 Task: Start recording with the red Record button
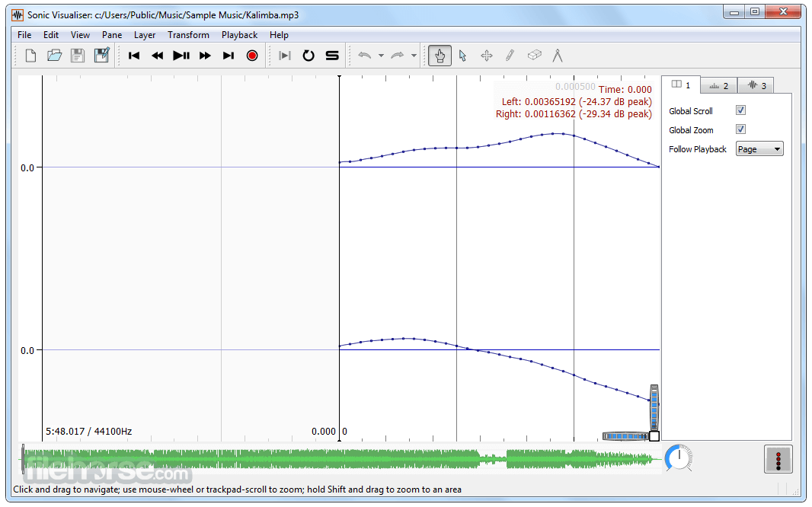click(252, 56)
